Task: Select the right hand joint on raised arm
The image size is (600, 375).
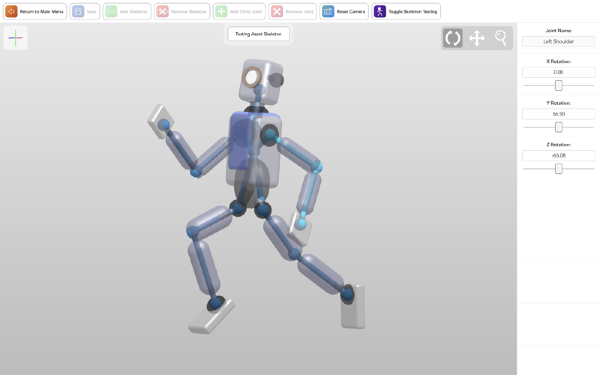Action: 164,124
